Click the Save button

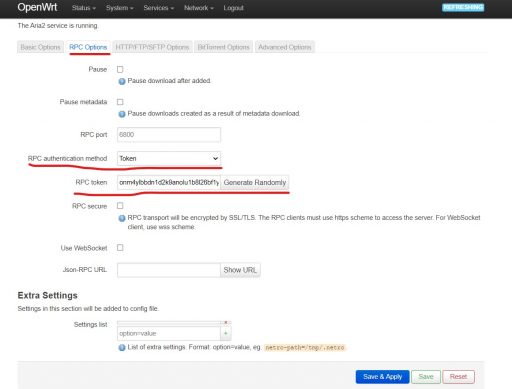click(x=426, y=377)
